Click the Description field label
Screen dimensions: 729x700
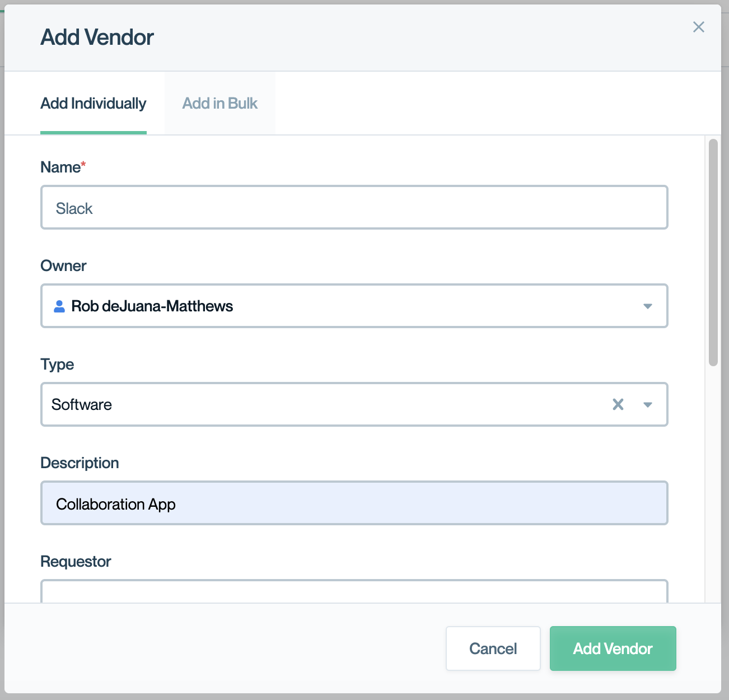(80, 463)
